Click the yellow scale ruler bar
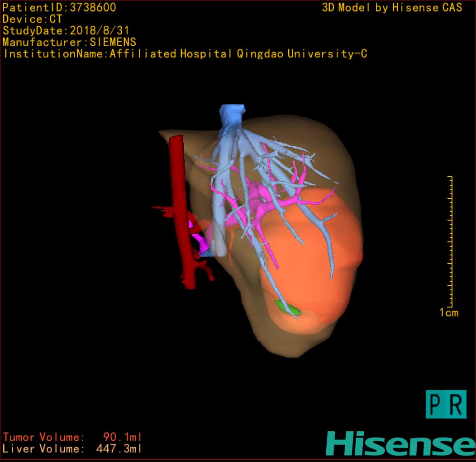Viewport: 476px width, 462px height. (x=450, y=241)
